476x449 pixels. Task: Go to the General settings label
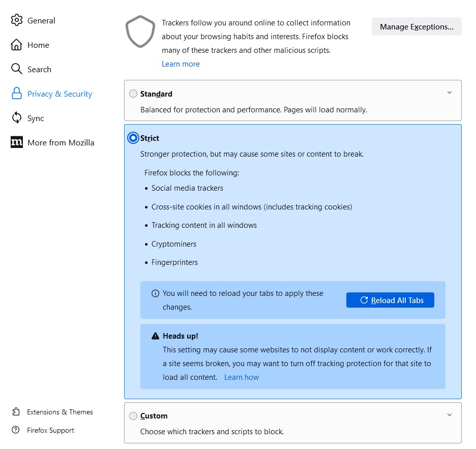(x=41, y=20)
